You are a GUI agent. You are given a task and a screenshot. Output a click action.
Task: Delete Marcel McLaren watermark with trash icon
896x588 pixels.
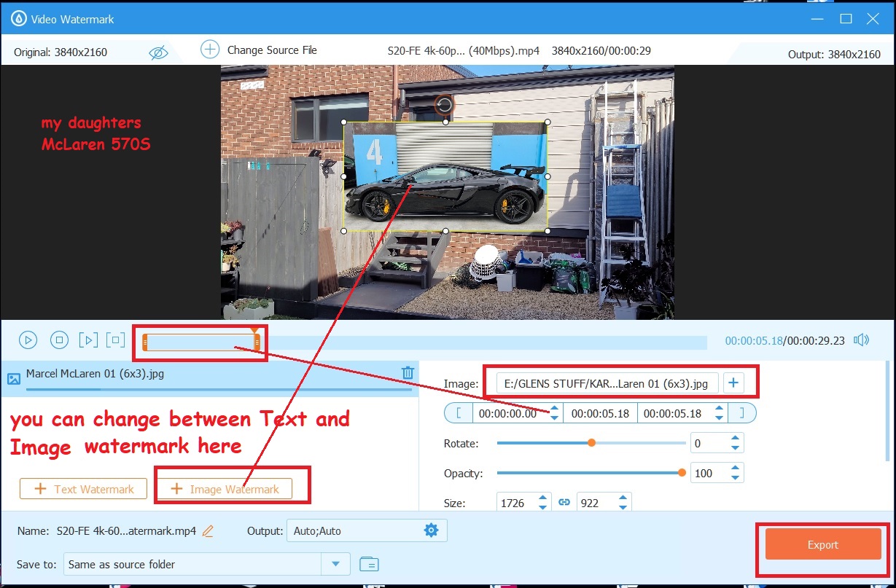pyautogui.click(x=408, y=373)
